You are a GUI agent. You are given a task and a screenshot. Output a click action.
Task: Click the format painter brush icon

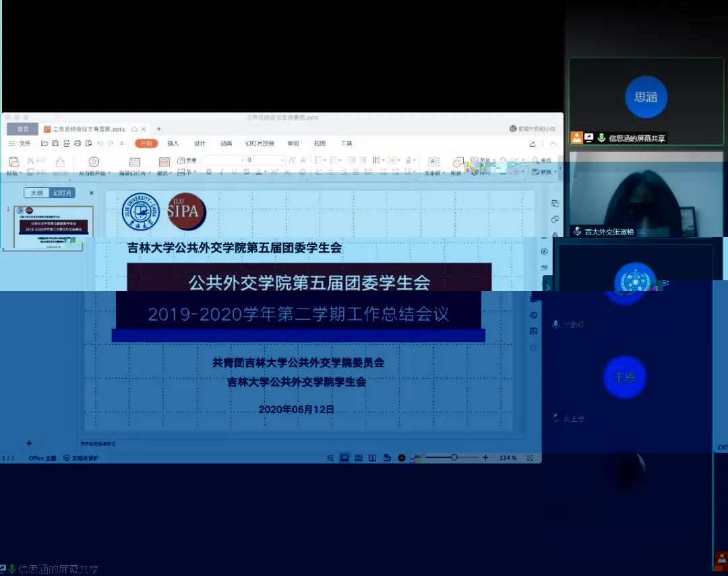pos(60,162)
